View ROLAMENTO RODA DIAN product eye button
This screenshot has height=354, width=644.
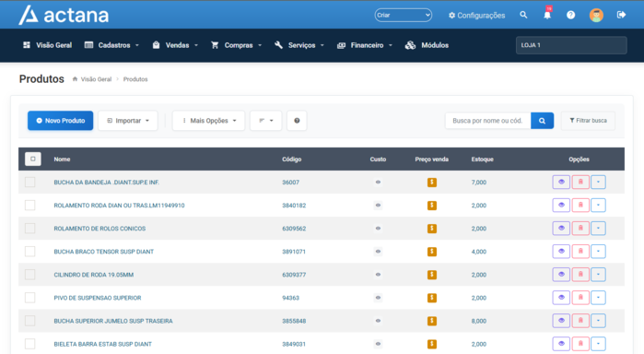[561, 206]
